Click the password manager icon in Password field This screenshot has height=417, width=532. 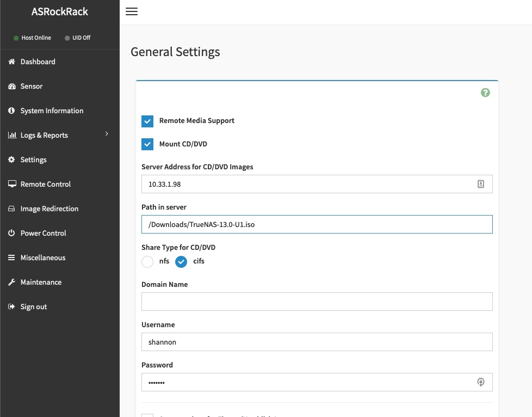point(481,382)
